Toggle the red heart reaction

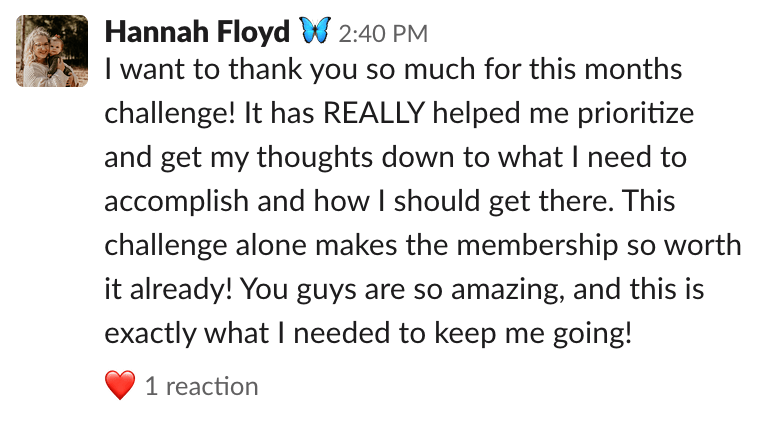120,385
